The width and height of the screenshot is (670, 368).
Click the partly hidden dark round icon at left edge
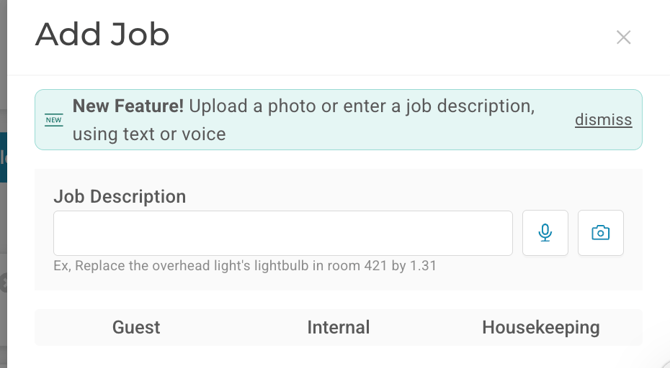[x=3, y=283]
